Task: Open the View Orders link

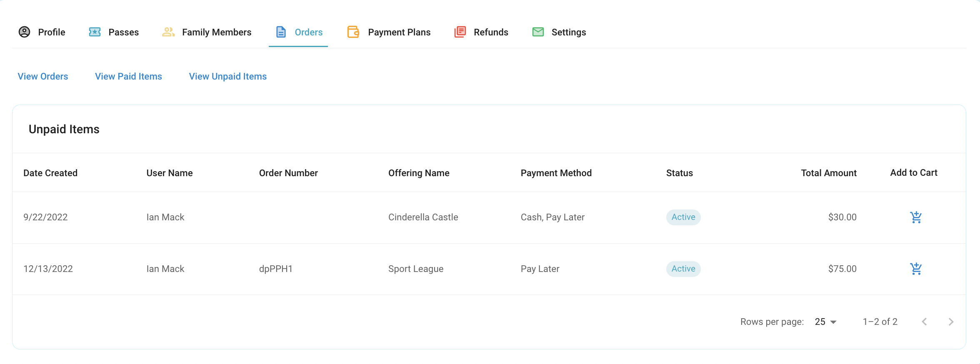Action: point(43,77)
